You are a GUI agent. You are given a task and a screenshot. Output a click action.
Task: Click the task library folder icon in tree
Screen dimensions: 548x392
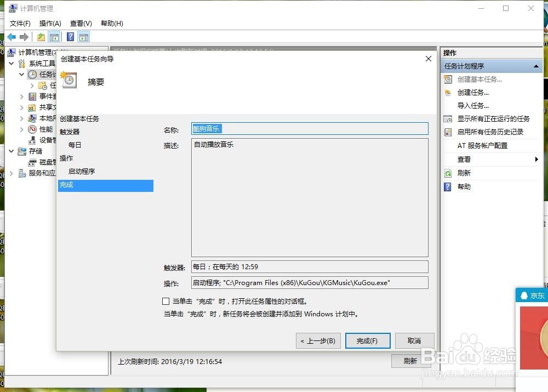pos(43,86)
